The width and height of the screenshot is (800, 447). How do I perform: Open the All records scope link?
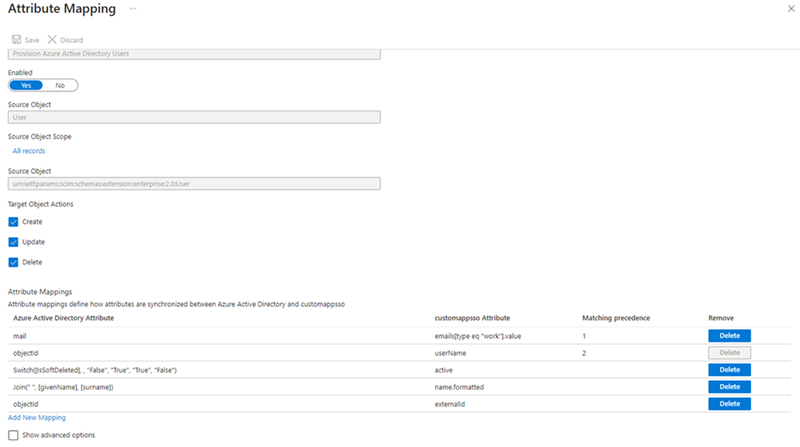[x=28, y=150]
